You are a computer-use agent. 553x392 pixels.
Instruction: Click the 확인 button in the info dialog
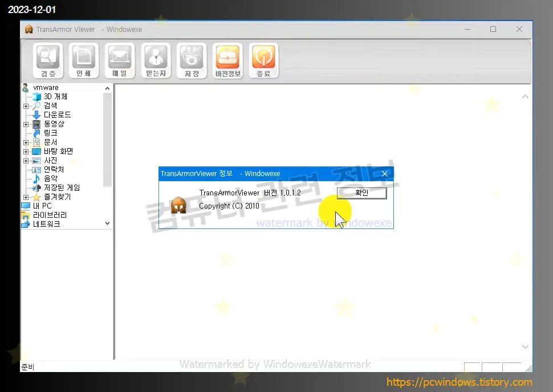pyautogui.click(x=362, y=193)
